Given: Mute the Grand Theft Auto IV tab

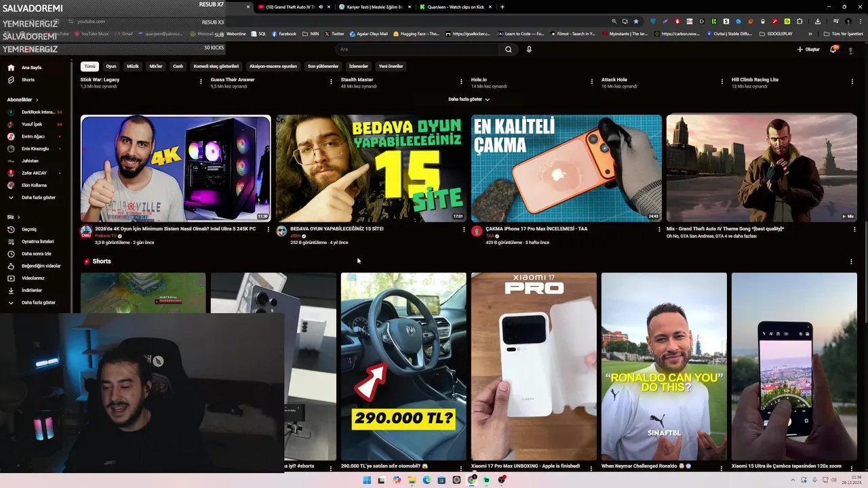Looking at the screenshot, I should (x=320, y=7).
